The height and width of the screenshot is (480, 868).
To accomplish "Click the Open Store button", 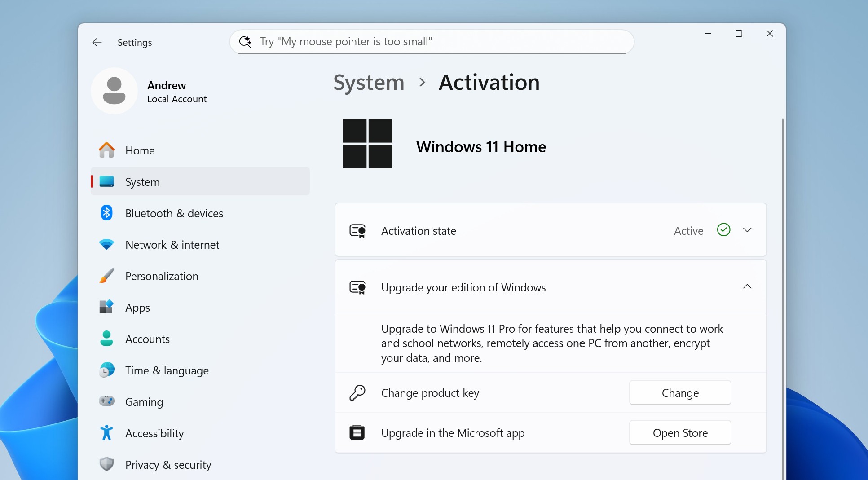I will pyautogui.click(x=680, y=432).
